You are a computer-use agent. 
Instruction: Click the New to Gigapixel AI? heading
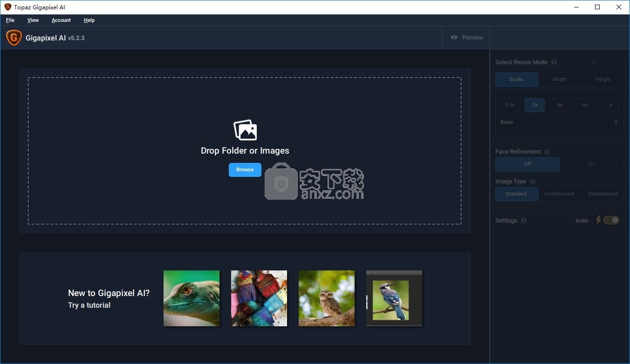coord(109,293)
